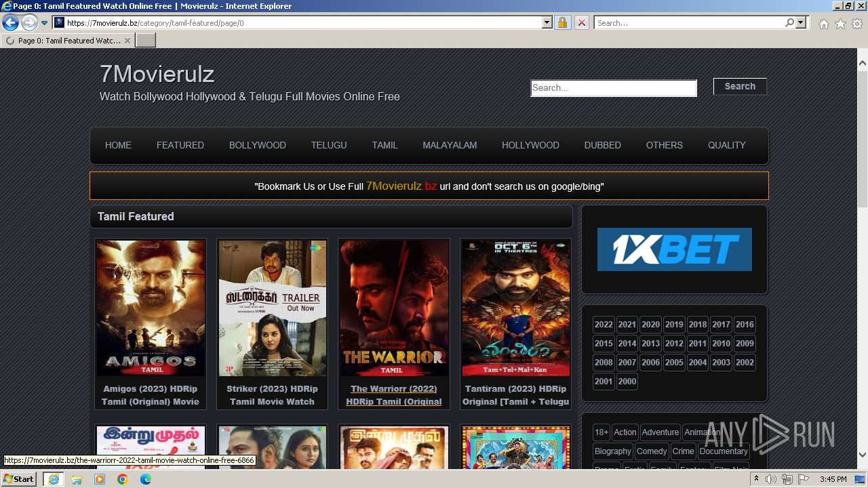Image resolution: width=868 pixels, height=488 pixels.
Task: Open the BOLLYWOOD menu item
Action: (258, 145)
